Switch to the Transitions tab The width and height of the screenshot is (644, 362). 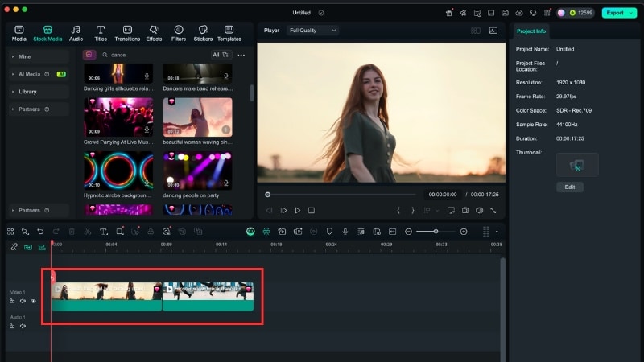click(x=127, y=33)
